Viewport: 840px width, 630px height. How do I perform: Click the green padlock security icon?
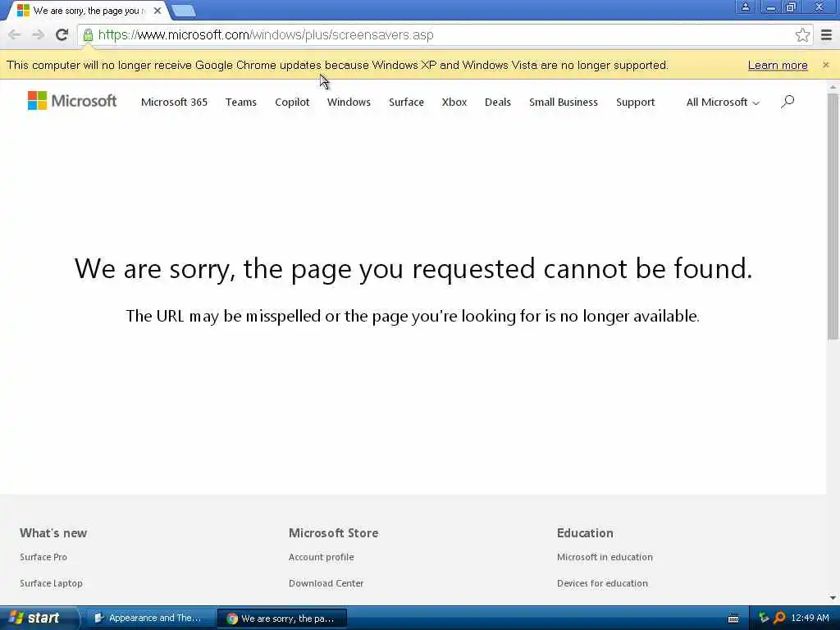88,35
